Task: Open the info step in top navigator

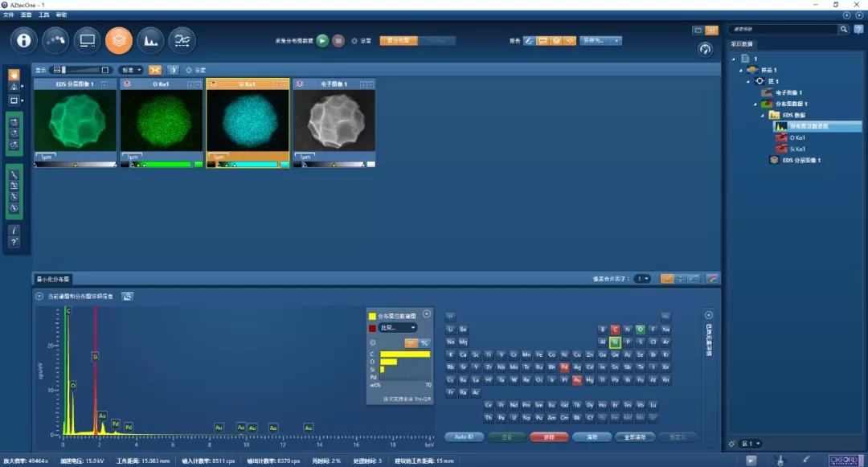Action: (x=24, y=40)
